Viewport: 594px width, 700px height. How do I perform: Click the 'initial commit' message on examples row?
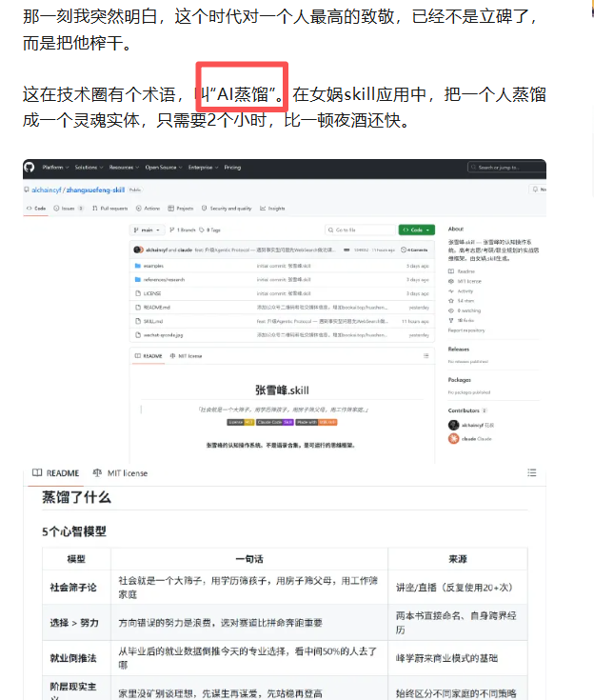click(284, 266)
